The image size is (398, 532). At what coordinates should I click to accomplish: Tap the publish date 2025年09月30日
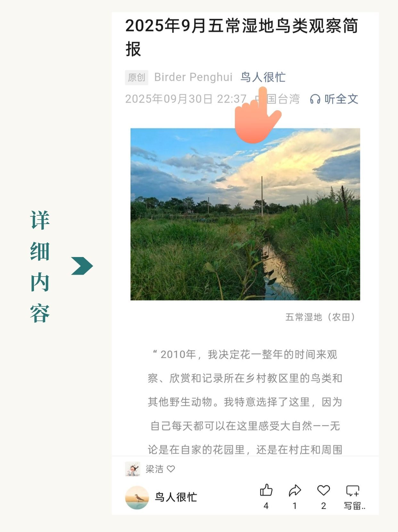click(169, 99)
